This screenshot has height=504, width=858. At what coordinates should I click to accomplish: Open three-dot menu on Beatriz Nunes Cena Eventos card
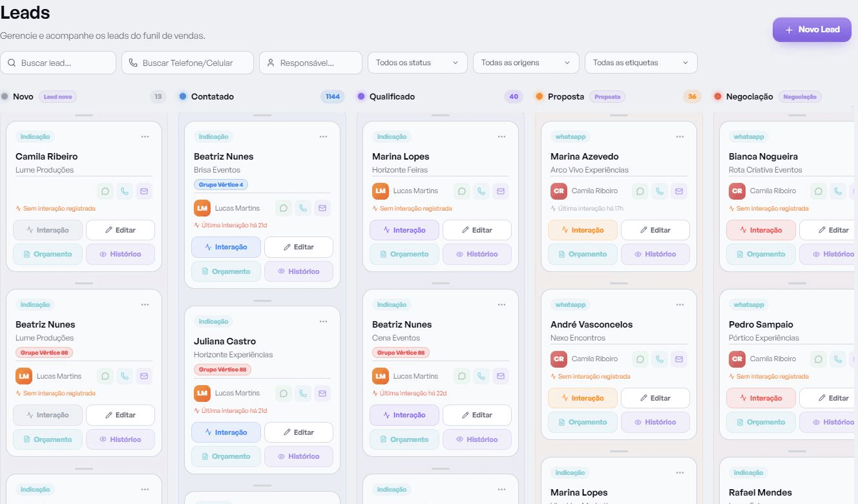pyautogui.click(x=501, y=305)
